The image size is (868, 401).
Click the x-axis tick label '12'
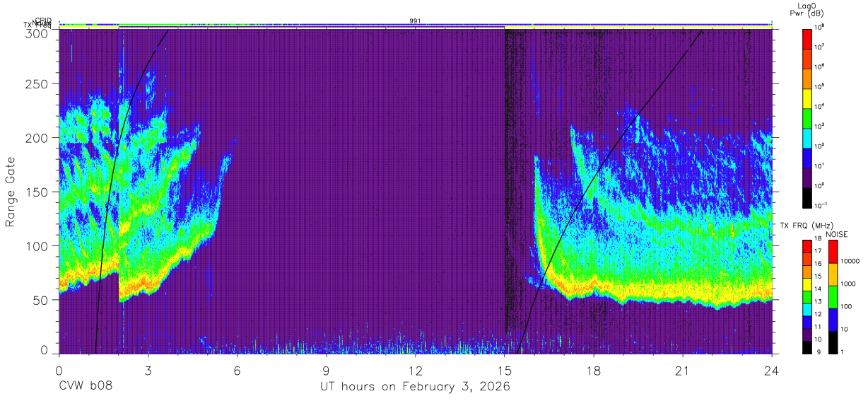(416, 370)
